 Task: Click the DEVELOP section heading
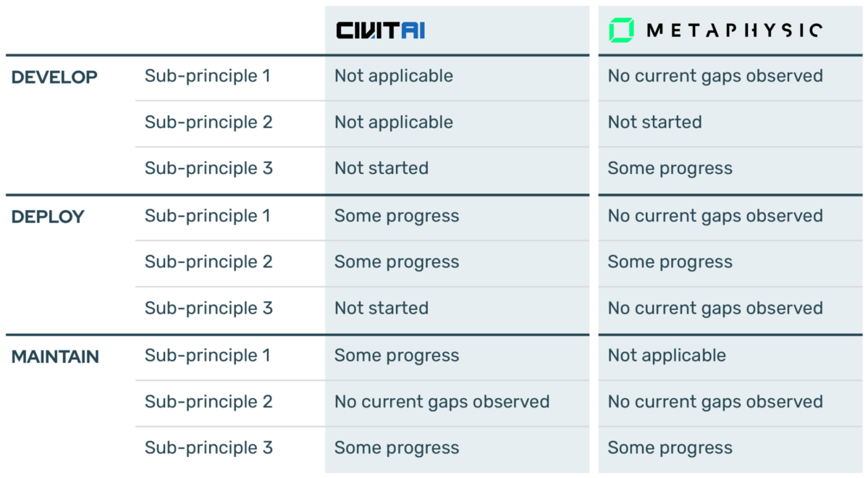(54, 77)
